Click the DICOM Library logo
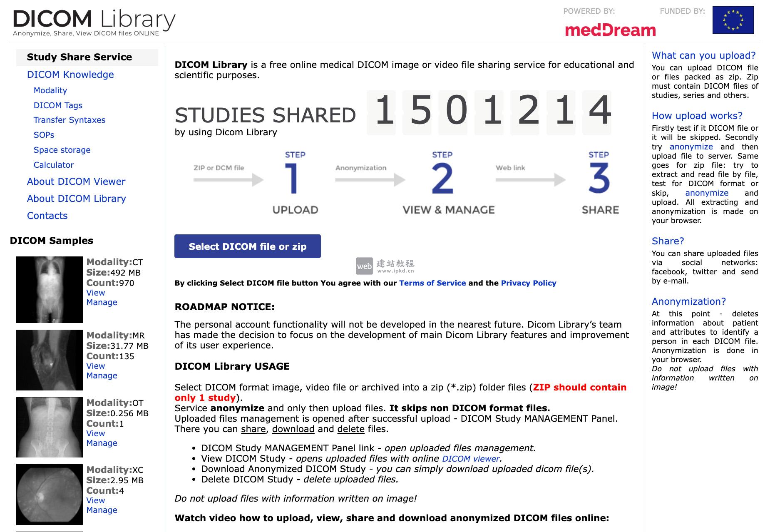 tap(94, 22)
